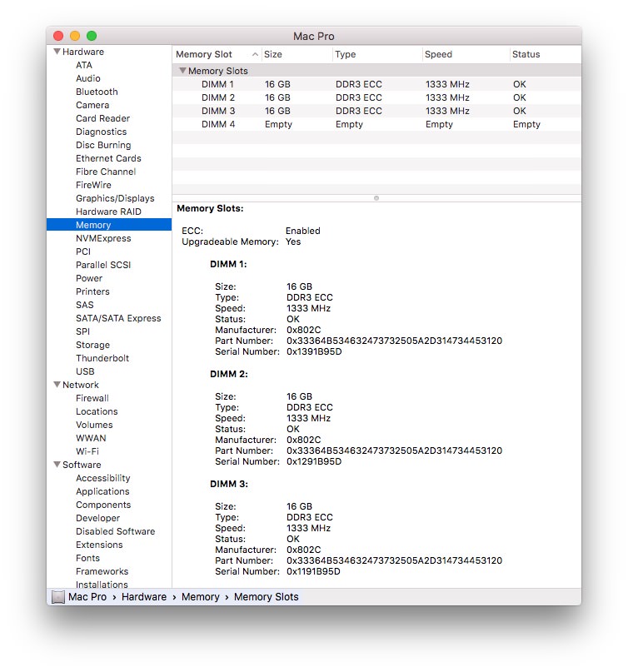The width and height of the screenshot is (628, 672).
Task: Select Thunderbolt in the sidebar
Action: pos(102,358)
